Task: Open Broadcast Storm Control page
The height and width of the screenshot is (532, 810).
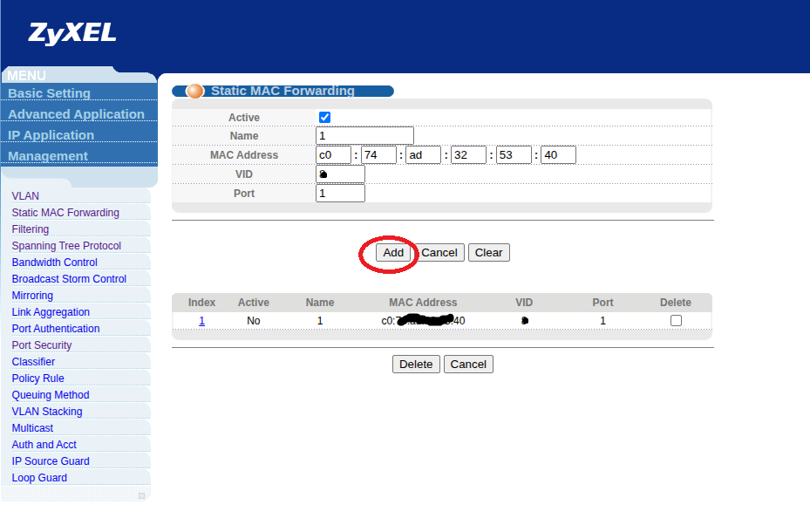Action: (69, 279)
